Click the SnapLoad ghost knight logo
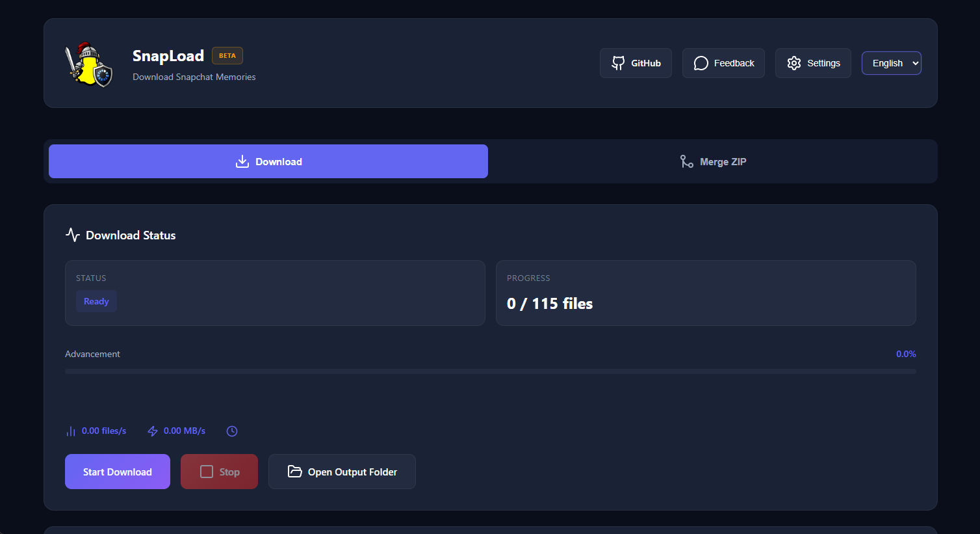The width and height of the screenshot is (980, 534). click(89, 64)
